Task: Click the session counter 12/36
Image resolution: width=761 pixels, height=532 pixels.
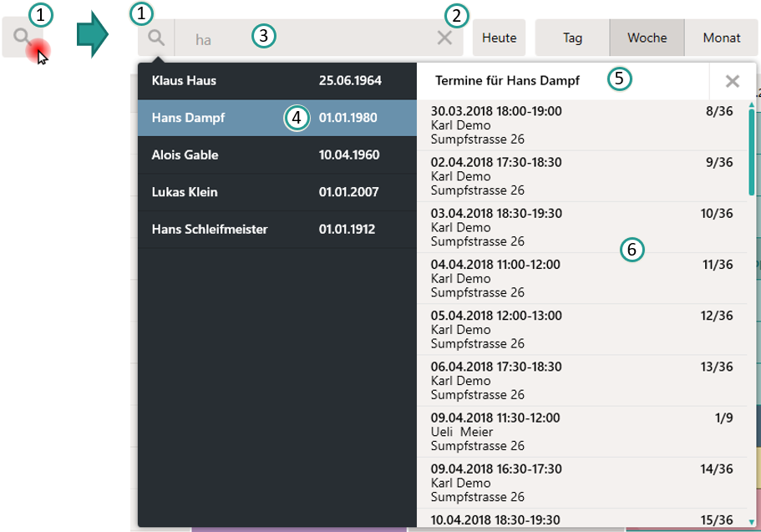Action: pyautogui.click(x=717, y=316)
